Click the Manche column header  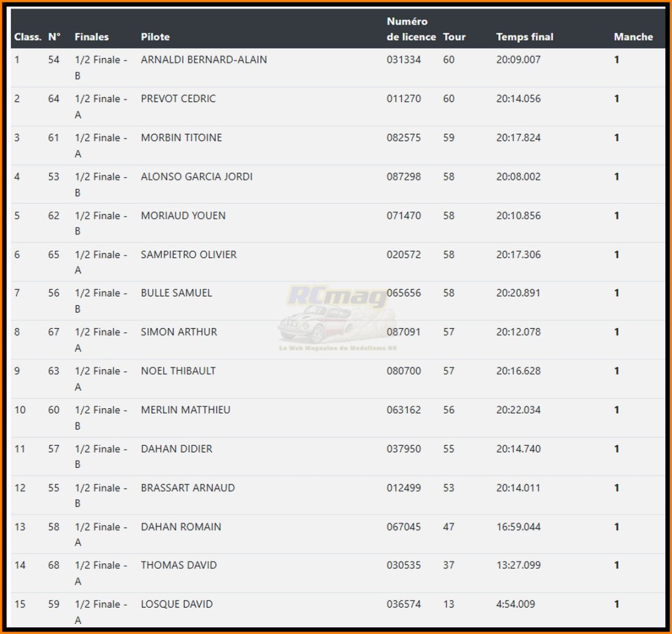click(633, 37)
